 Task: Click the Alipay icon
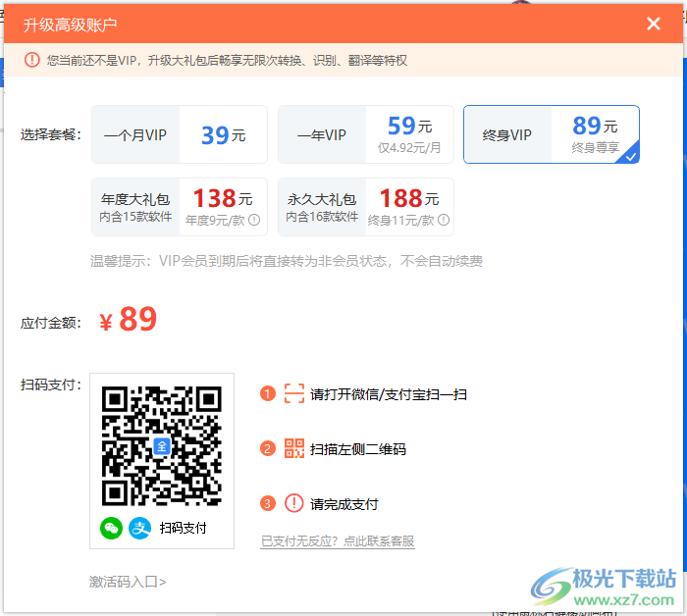coord(139,528)
